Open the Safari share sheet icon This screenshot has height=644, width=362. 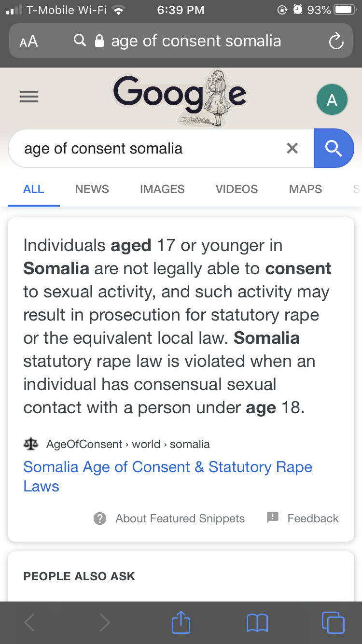pos(181,622)
